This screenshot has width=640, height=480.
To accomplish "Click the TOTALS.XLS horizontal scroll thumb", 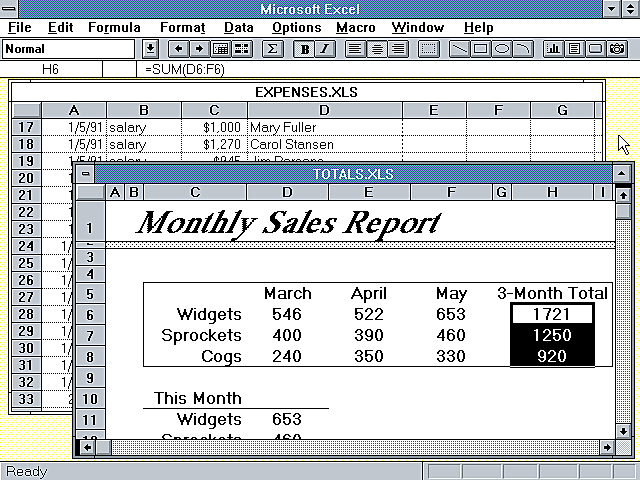I will click(x=103, y=447).
